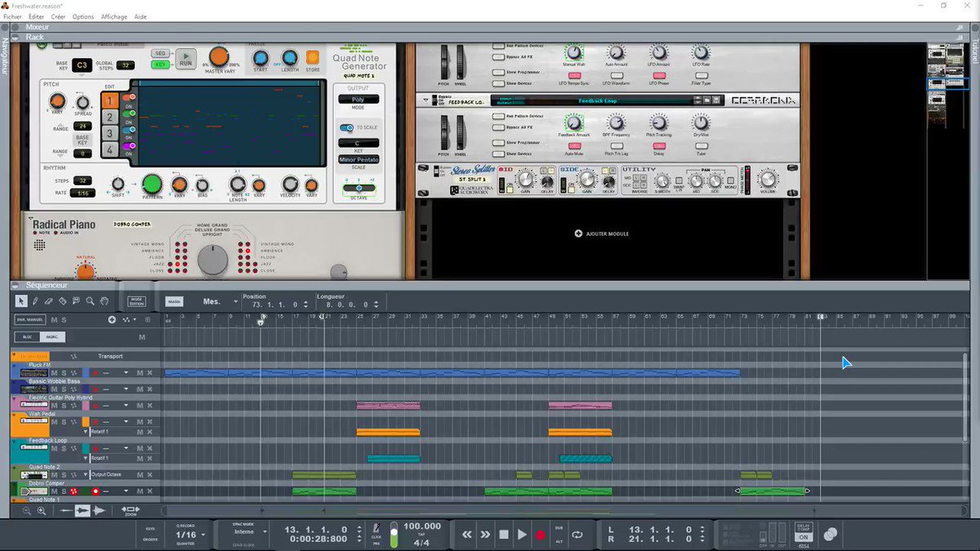The height and width of the screenshot is (551, 980).
Task: Click the MODE ÉDITION button
Action: (x=136, y=301)
